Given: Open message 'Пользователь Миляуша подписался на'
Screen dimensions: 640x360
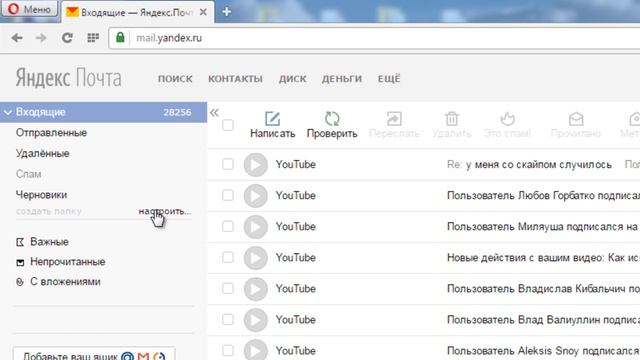Looking at the screenshot, I should click(542, 227).
